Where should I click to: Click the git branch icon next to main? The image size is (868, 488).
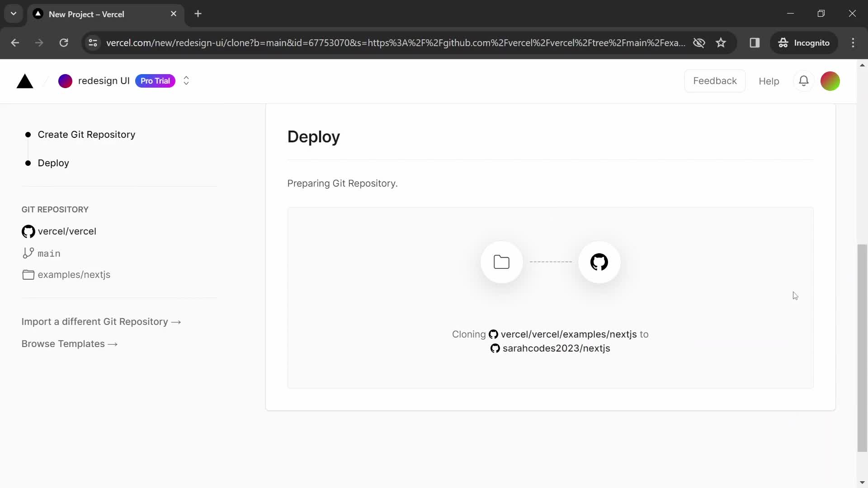(28, 253)
